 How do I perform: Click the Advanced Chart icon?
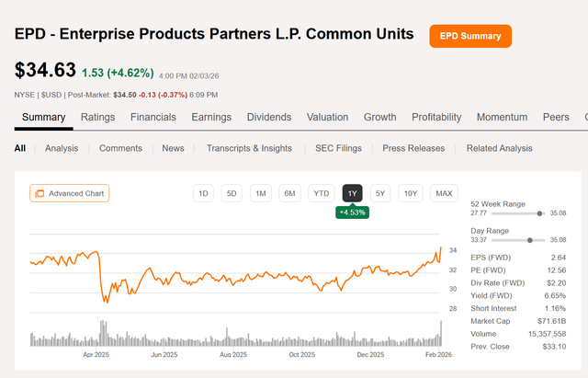pos(39,193)
